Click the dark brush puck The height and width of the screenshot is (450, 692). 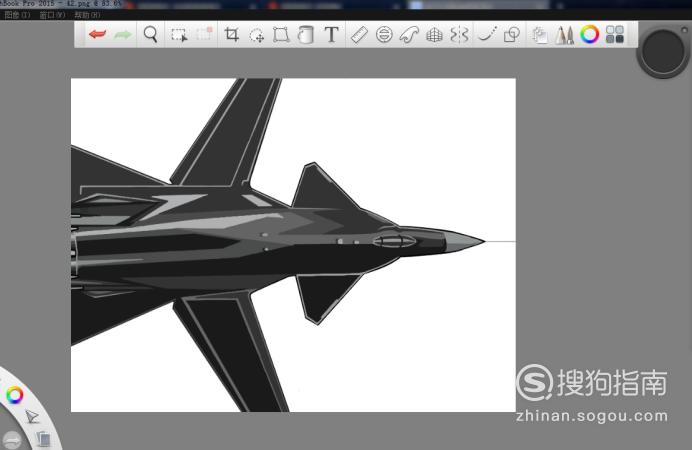point(662,52)
